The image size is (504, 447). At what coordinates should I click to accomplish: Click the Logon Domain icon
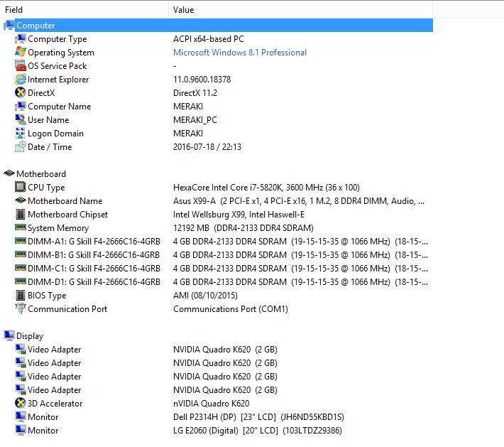[21, 133]
